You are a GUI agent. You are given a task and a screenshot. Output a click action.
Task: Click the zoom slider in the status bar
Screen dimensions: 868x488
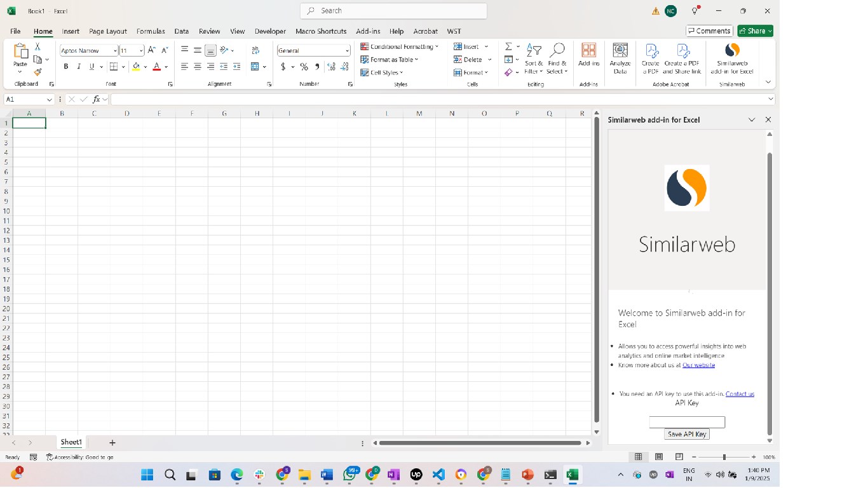(x=724, y=457)
